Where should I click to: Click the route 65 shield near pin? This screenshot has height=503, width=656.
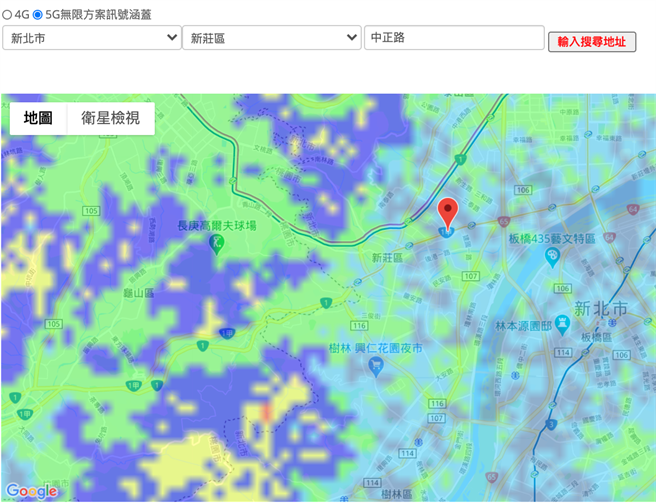[x=504, y=221]
